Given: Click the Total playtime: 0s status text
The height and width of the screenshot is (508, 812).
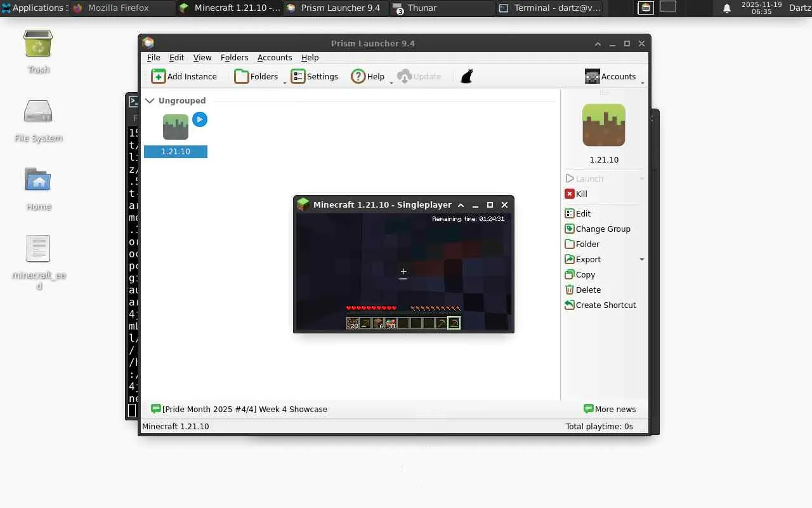Looking at the screenshot, I should click(599, 426).
